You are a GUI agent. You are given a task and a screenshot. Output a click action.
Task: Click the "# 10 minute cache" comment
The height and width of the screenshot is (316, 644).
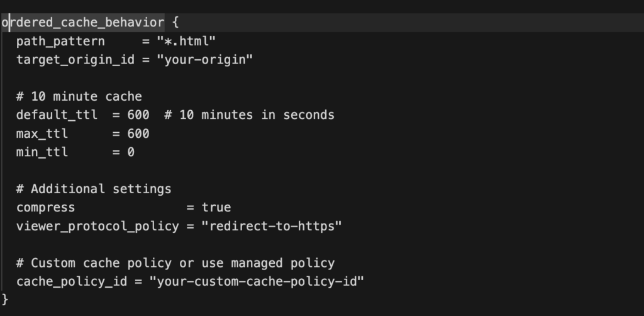(x=79, y=97)
